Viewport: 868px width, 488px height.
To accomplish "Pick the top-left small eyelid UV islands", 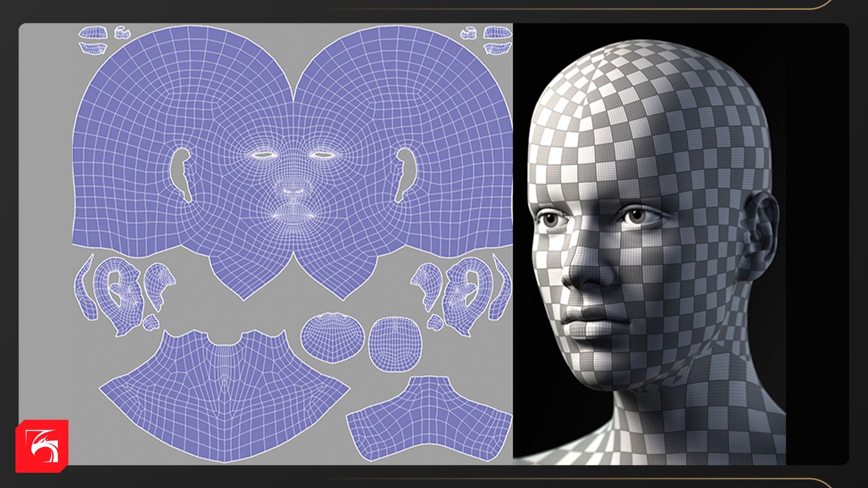I will click(x=94, y=33).
